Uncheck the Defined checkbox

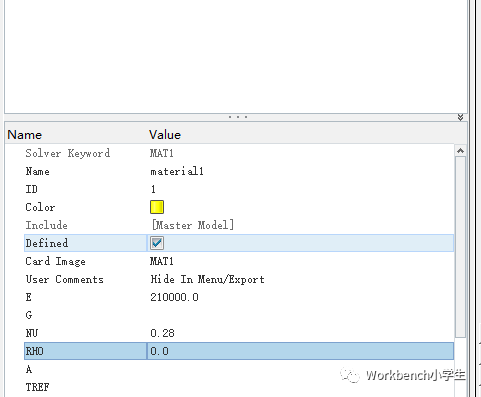click(x=157, y=243)
